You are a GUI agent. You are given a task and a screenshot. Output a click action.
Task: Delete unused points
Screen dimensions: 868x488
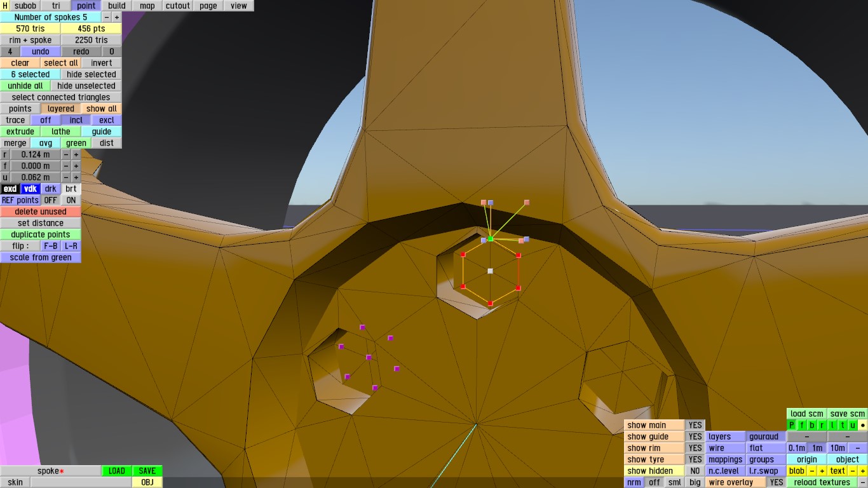click(x=41, y=212)
